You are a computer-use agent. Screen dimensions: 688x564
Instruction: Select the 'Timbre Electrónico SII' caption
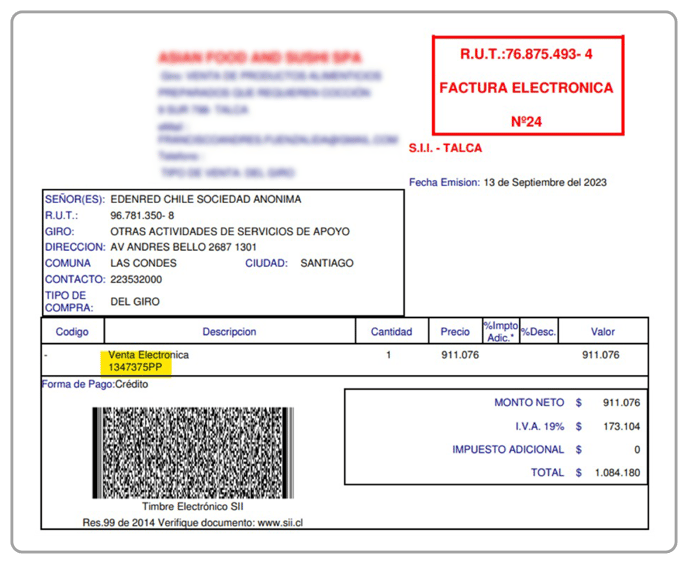pyautogui.click(x=192, y=507)
